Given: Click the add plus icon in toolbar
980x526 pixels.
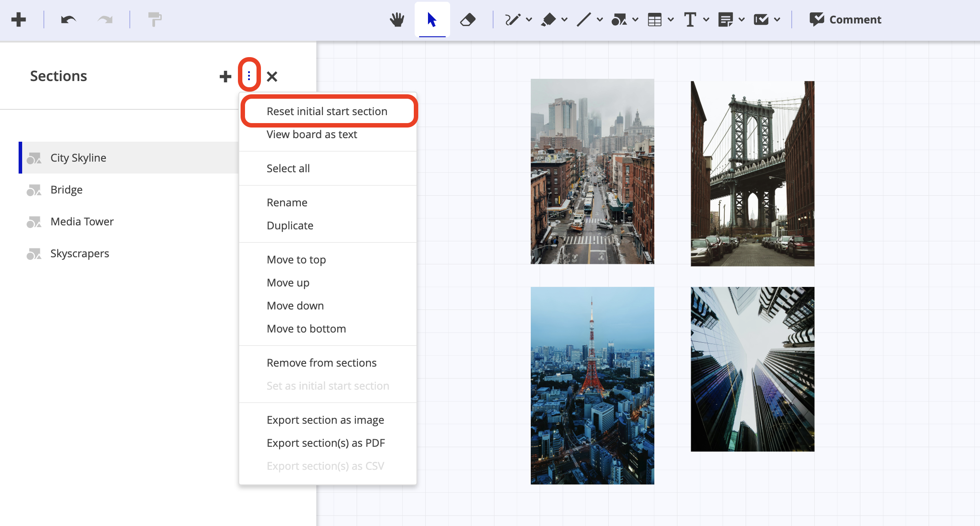Looking at the screenshot, I should pyautogui.click(x=19, y=19).
